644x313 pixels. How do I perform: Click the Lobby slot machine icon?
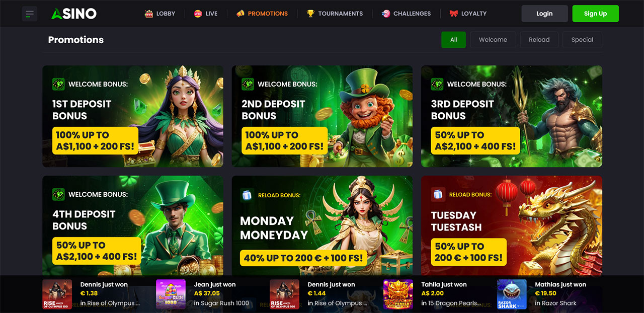pos(148,14)
